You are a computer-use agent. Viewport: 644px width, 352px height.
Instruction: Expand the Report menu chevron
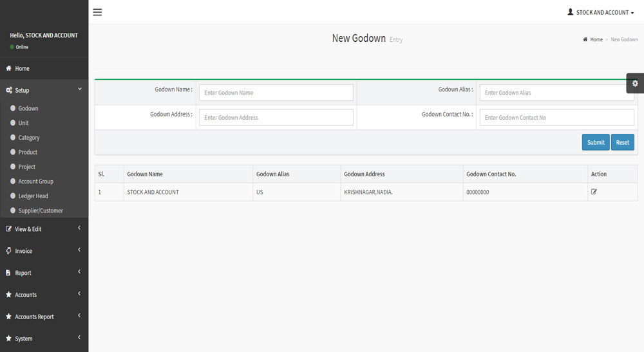click(79, 272)
